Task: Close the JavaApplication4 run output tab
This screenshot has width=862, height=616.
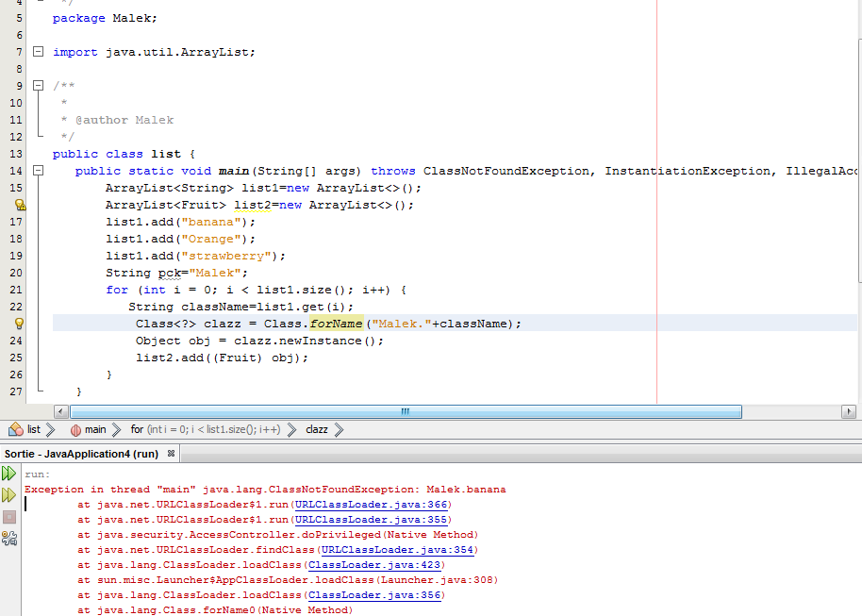Action: click(x=170, y=453)
